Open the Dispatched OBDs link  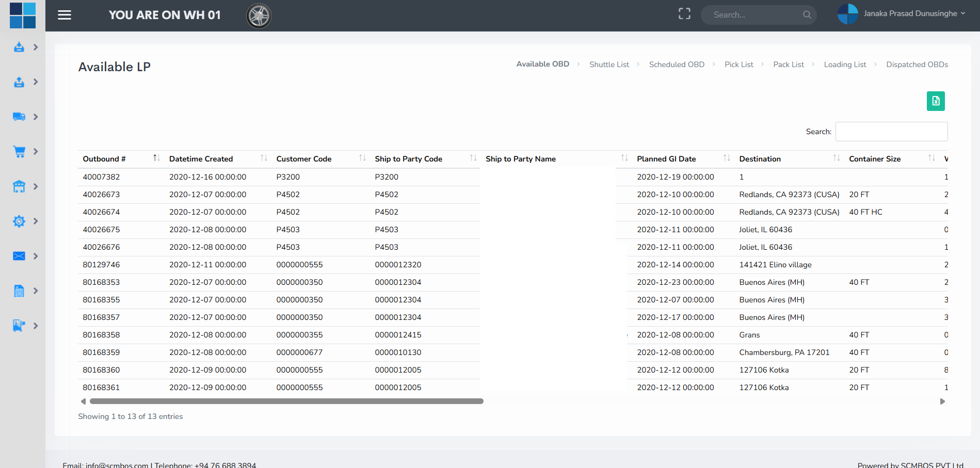[x=917, y=64]
